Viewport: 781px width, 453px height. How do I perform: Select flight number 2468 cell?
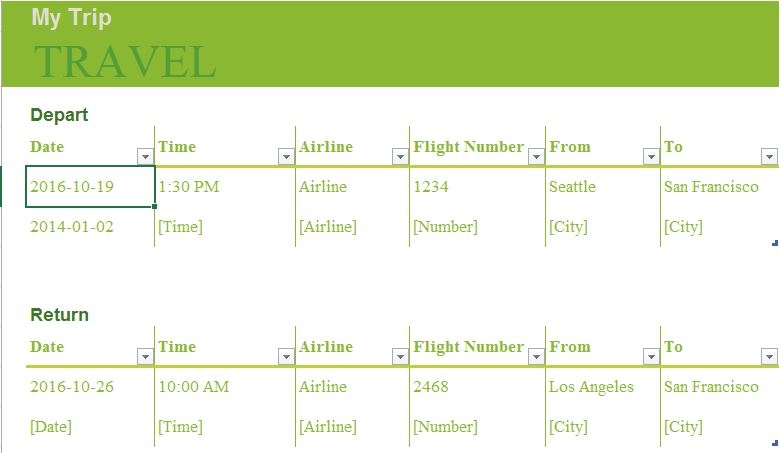[x=476, y=387]
